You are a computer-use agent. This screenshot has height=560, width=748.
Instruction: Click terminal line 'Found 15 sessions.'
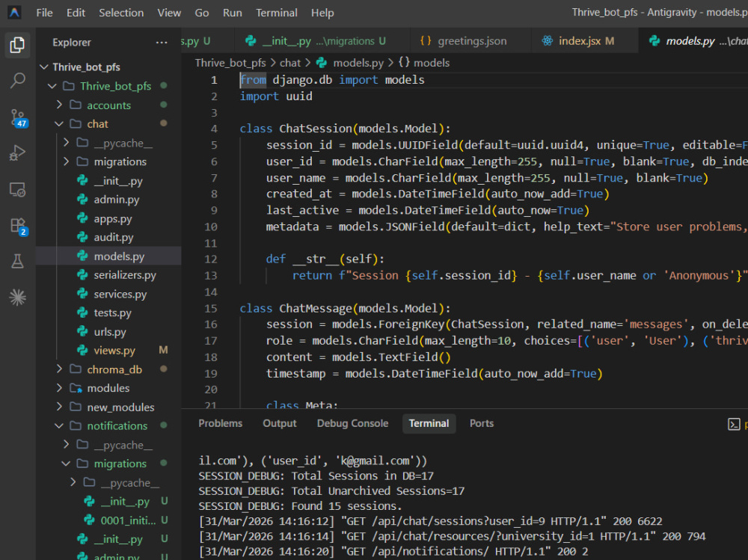pyautogui.click(x=300, y=506)
